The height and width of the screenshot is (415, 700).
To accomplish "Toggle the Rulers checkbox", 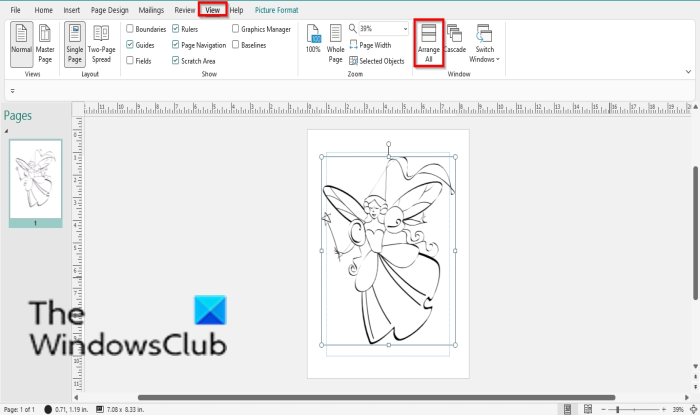I will (x=177, y=29).
